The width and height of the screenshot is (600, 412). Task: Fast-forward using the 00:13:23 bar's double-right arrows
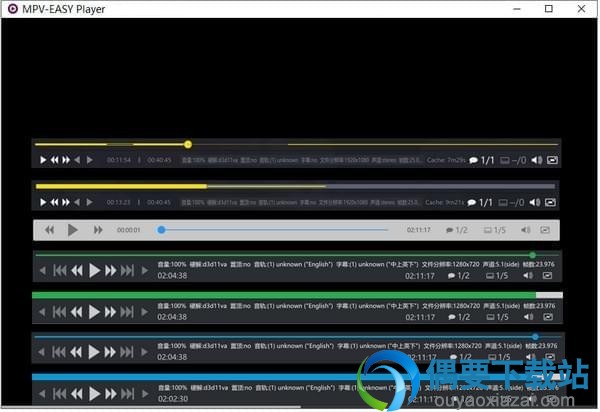(x=66, y=202)
